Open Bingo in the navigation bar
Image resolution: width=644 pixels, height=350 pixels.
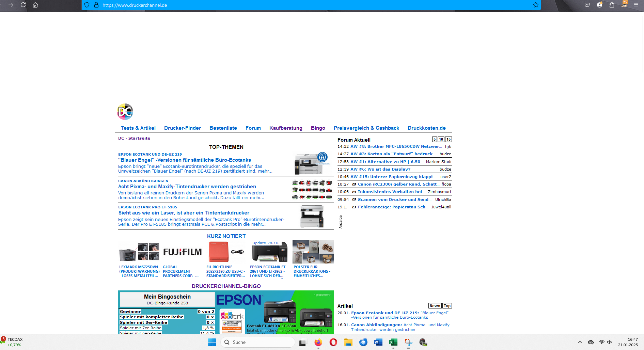(318, 128)
